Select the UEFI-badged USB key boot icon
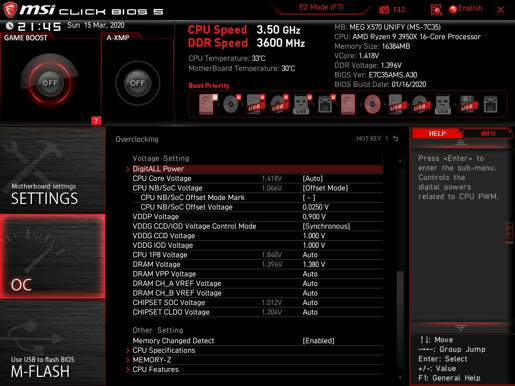 pos(302,104)
